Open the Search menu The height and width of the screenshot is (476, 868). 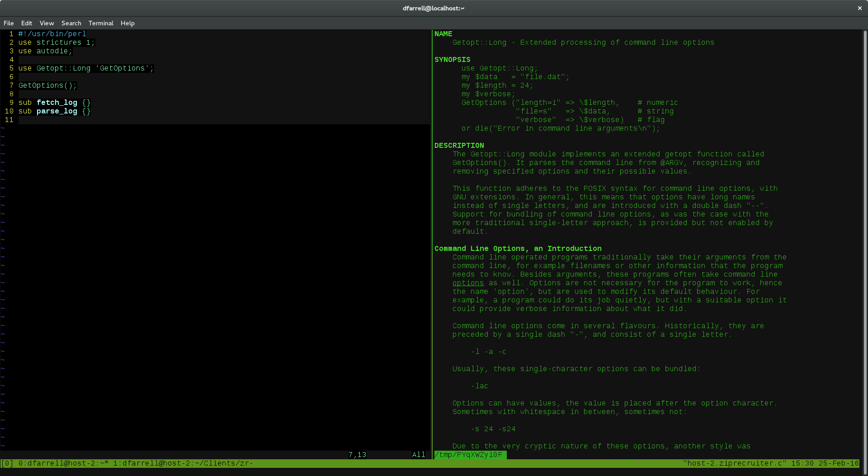[x=71, y=23]
